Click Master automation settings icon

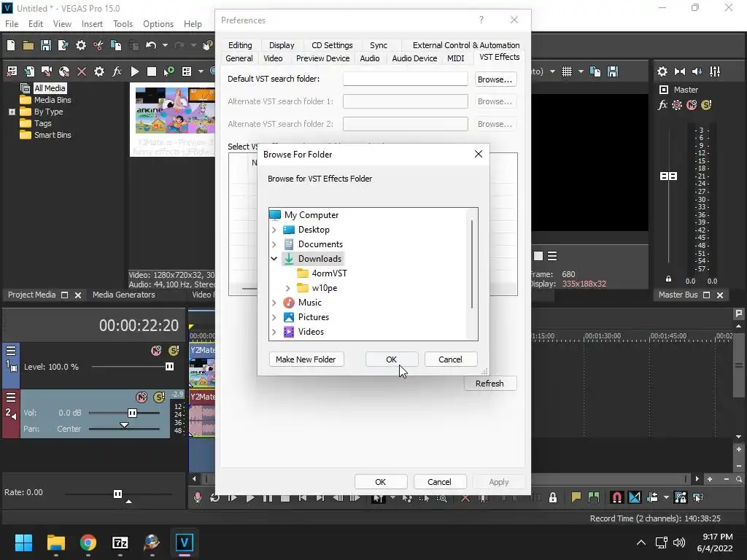tap(677, 105)
